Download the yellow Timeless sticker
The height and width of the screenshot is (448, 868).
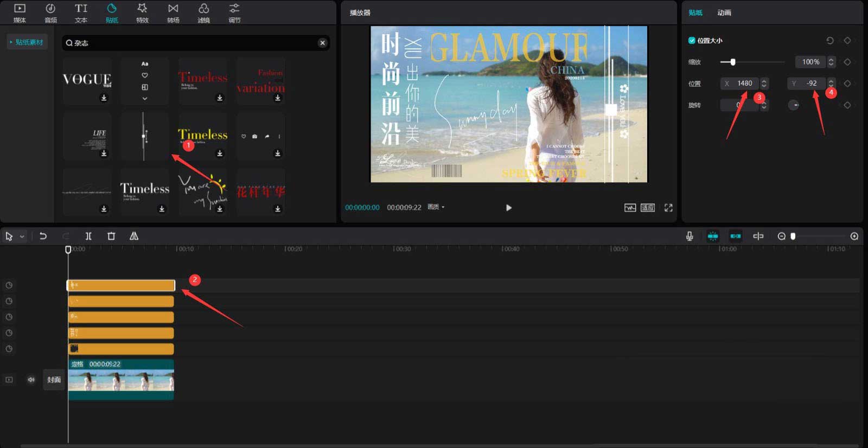tap(220, 153)
